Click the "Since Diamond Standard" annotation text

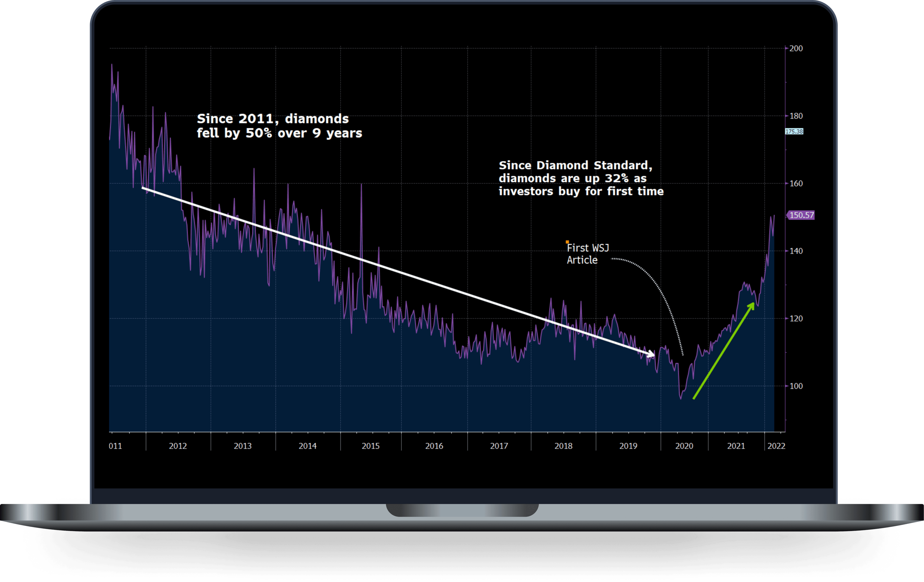point(581,178)
